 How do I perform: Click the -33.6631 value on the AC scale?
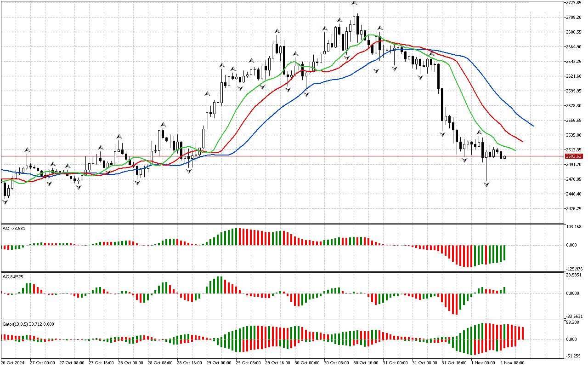pos(574,316)
